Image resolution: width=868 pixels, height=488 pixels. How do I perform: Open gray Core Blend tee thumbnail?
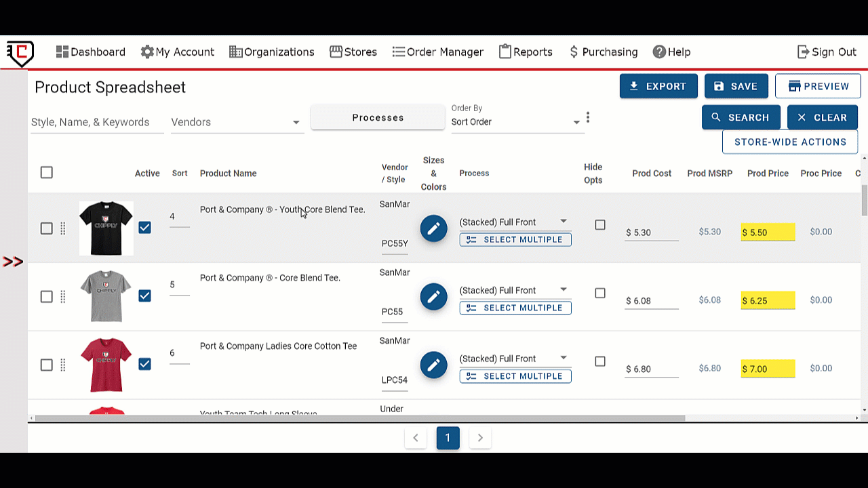coord(106,297)
